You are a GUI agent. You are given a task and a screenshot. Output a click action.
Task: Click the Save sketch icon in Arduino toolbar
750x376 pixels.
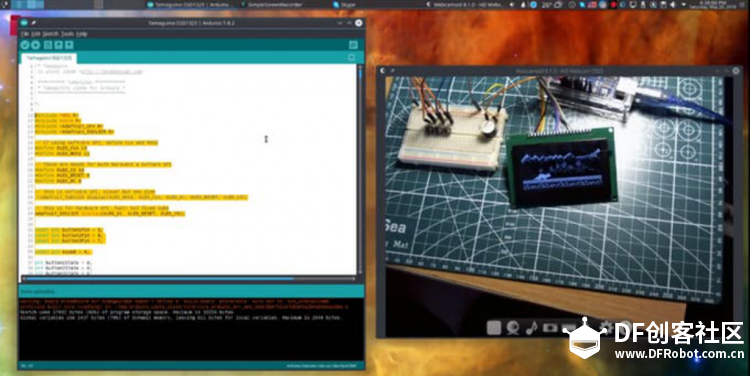[x=69, y=45]
